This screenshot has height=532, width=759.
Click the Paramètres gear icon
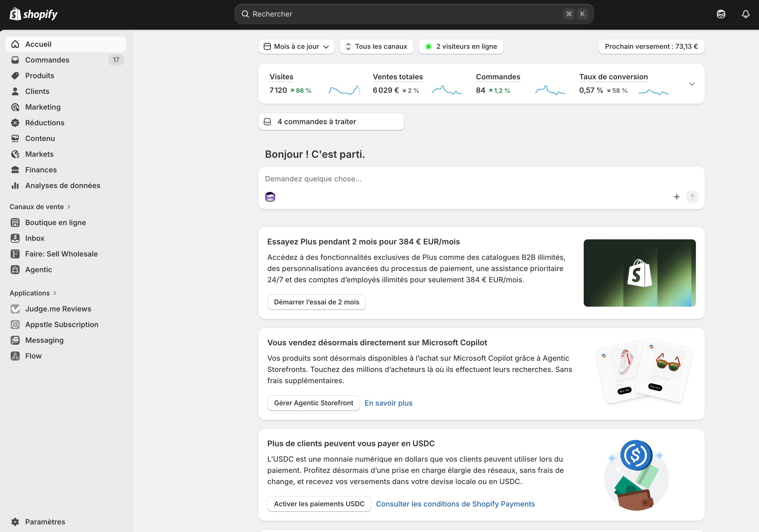click(15, 522)
